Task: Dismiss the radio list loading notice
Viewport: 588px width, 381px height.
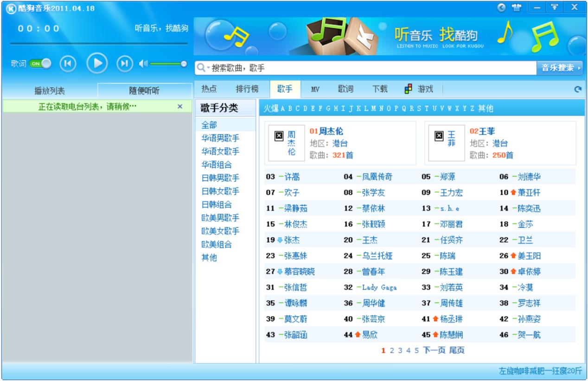Action: (180, 107)
